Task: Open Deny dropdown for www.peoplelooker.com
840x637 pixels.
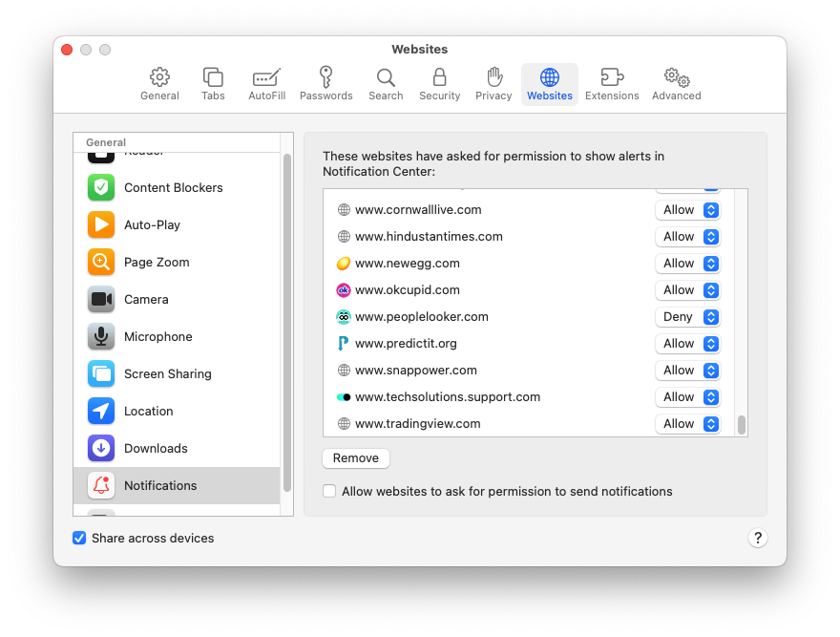Action: (688, 317)
